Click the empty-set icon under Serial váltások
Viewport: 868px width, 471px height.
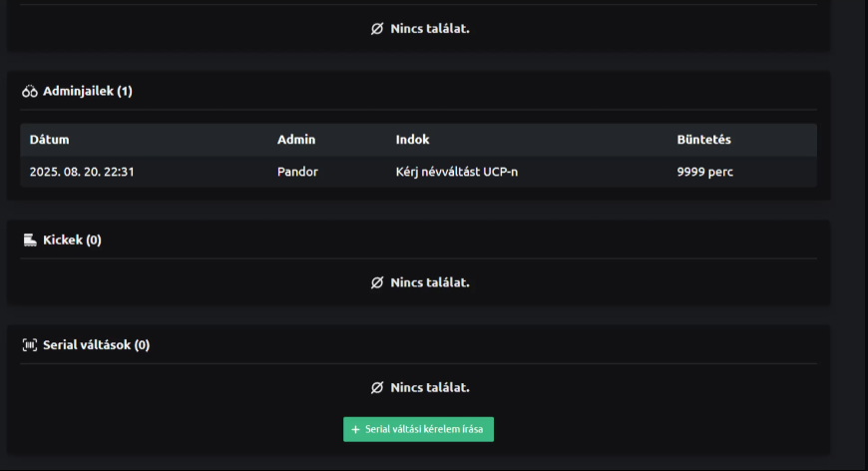(377, 387)
